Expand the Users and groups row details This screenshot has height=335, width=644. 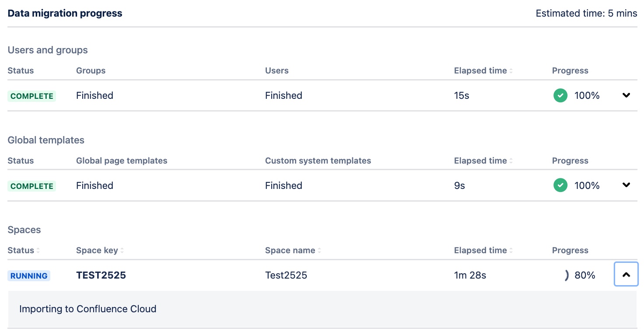[x=626, y=95]
